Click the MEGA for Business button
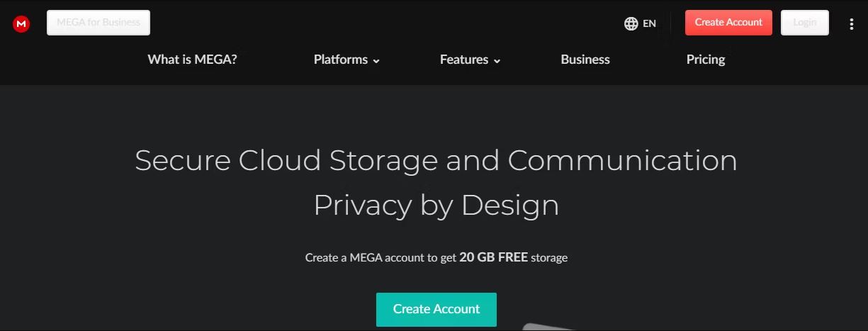 click(98, 23)
